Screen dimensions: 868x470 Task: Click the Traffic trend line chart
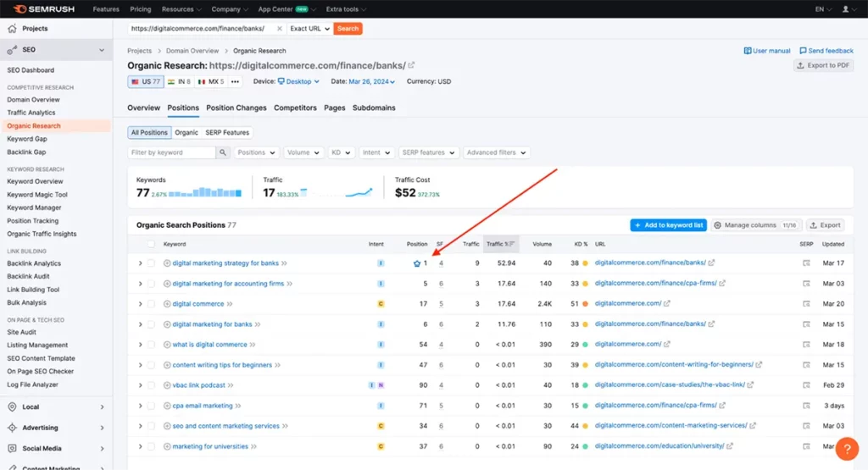click(336, 192)
